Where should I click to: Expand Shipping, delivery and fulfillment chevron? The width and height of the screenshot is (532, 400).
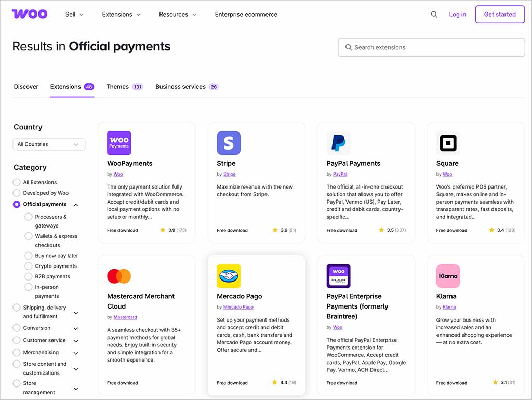click(x=76, y=313)
